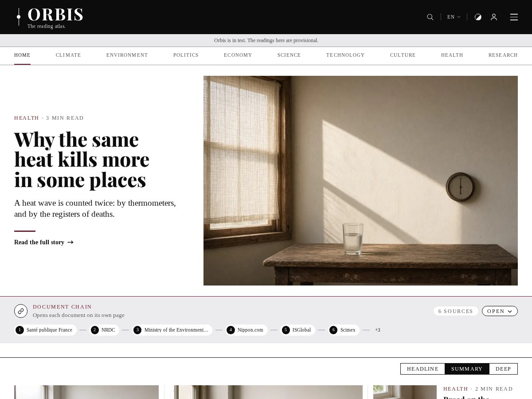Open the user account icon

pos(494,17)
